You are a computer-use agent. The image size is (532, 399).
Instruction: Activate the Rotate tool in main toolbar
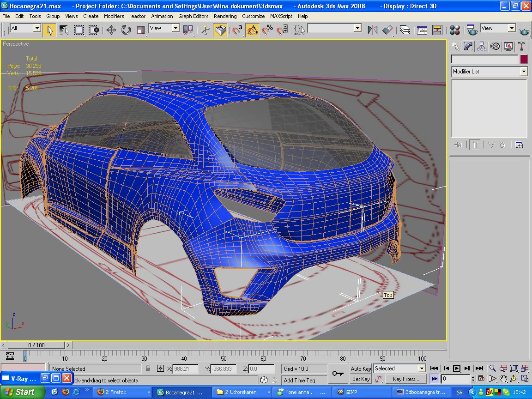point(126,30)
